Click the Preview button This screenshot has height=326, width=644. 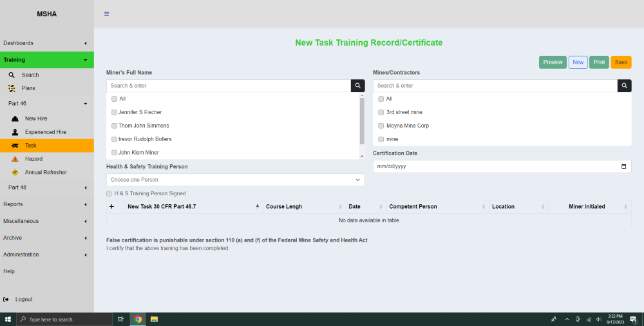pos(553,62)
